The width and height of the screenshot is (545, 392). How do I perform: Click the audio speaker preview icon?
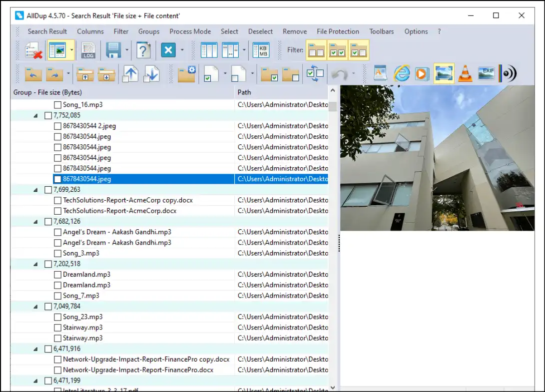[x=508, y=73]
